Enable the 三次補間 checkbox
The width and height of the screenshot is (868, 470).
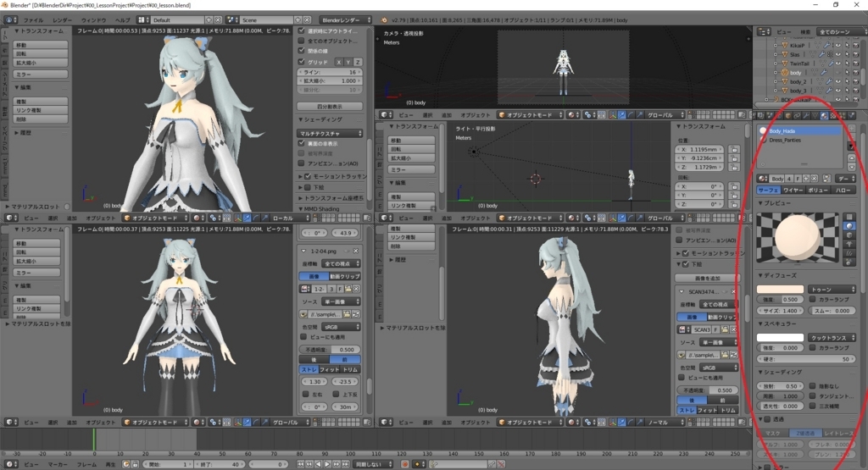(813, 406)
